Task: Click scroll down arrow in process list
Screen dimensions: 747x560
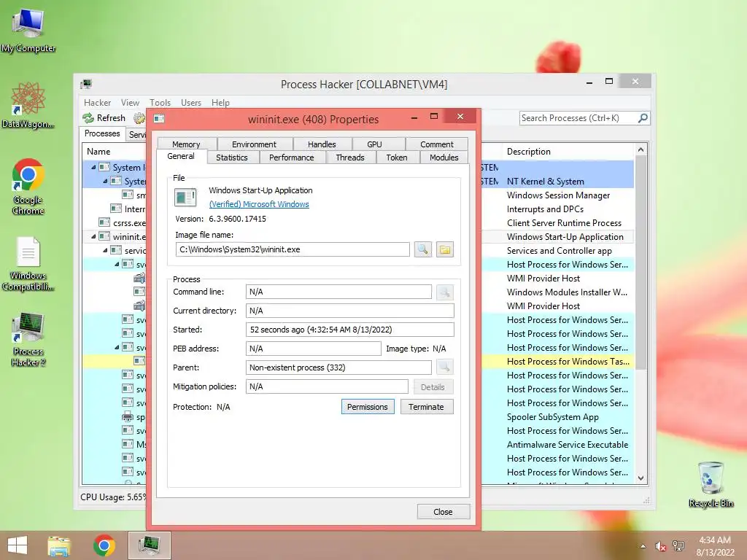Action: click(x=640, y=478)
